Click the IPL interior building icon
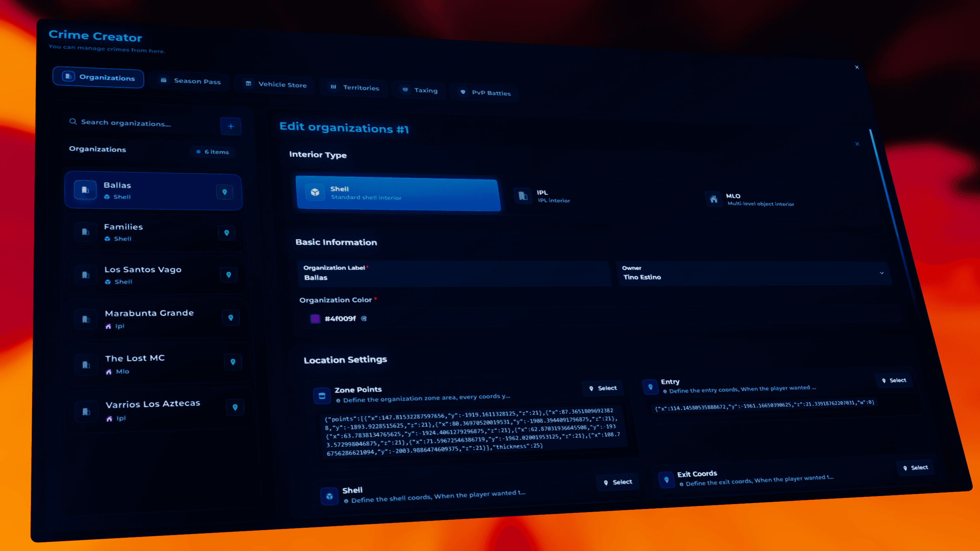980x551 pixels. 523,195
